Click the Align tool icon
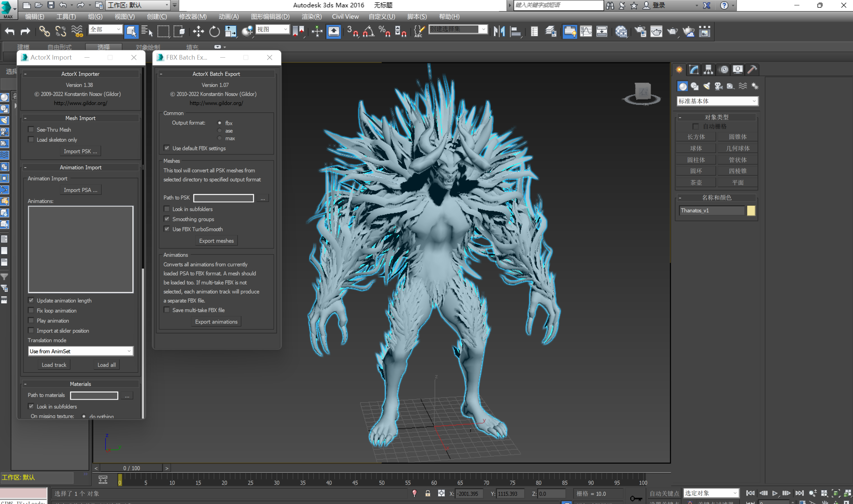Image resolution: width=853 pixels, height=504 pixels. coord(515,31)
